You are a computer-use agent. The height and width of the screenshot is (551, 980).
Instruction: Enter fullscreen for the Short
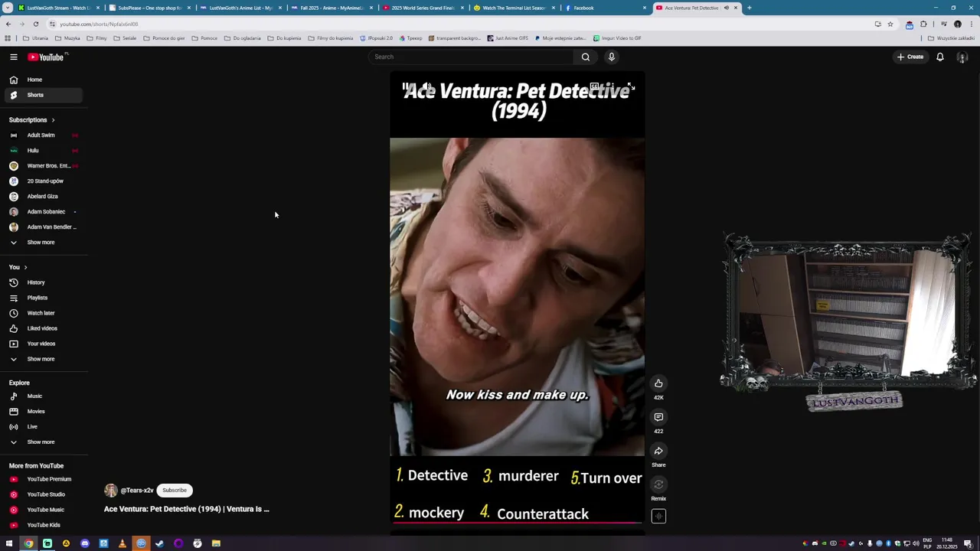pos(631,87)
